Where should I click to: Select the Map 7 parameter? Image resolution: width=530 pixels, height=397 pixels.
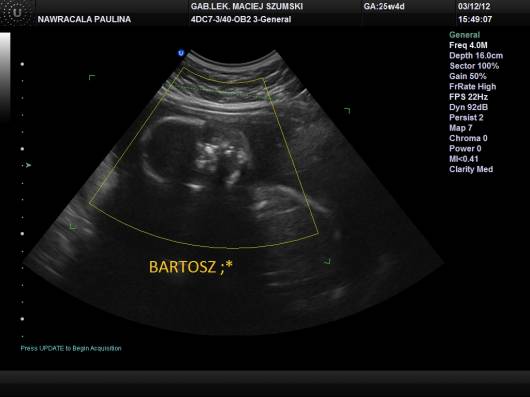point(460,128)
